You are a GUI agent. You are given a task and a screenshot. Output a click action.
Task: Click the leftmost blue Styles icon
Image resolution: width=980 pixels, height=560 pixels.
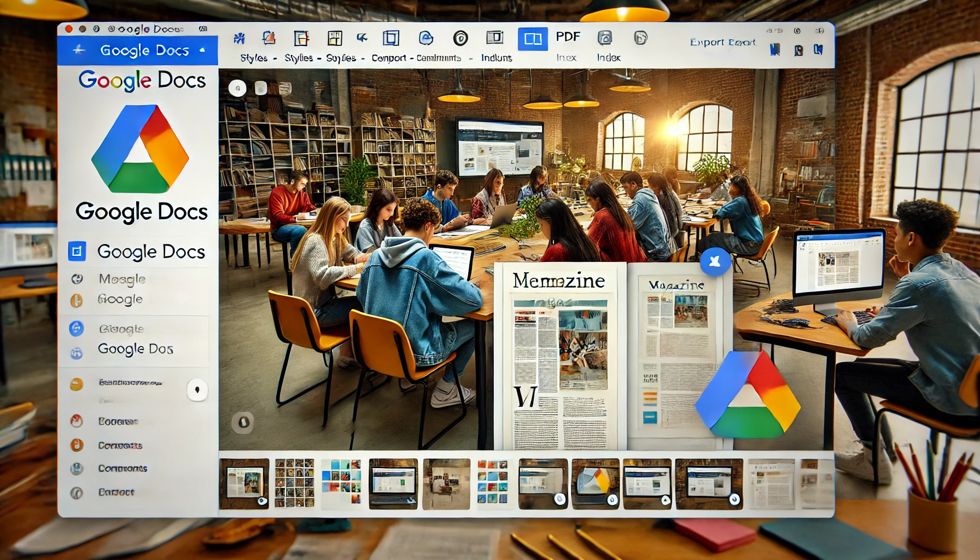coord(239,38)
